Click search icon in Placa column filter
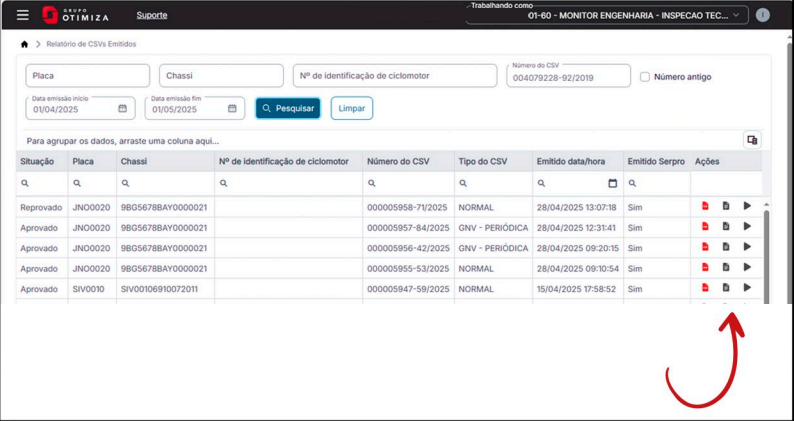Viewport: 794px width, 421px height. pos(77,183)
